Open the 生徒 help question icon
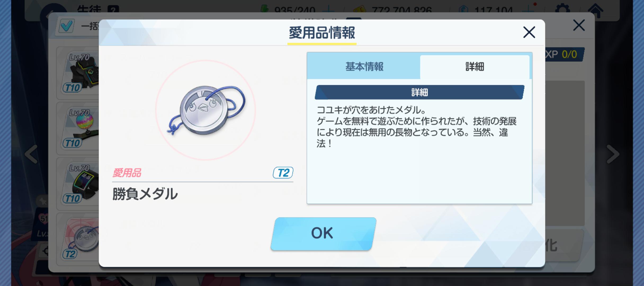This screenshot has width=644, height=286. pyautogui.click(x=113, y=10)
